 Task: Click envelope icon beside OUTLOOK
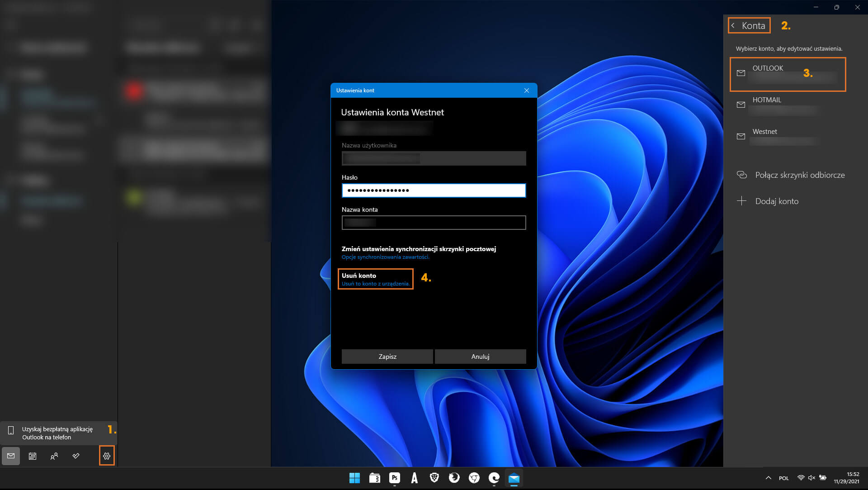[741, 73]
